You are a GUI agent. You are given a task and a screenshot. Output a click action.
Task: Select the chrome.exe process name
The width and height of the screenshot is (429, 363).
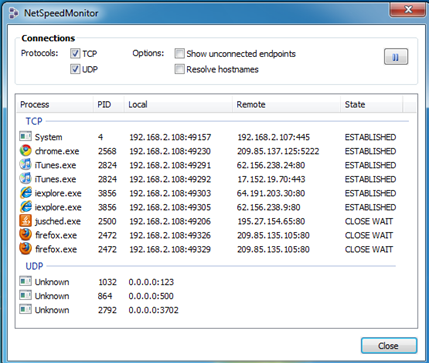click(57, 151)
